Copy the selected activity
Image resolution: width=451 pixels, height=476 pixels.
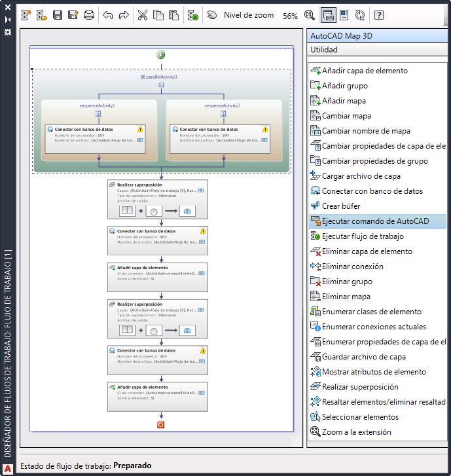click(158, 15)
